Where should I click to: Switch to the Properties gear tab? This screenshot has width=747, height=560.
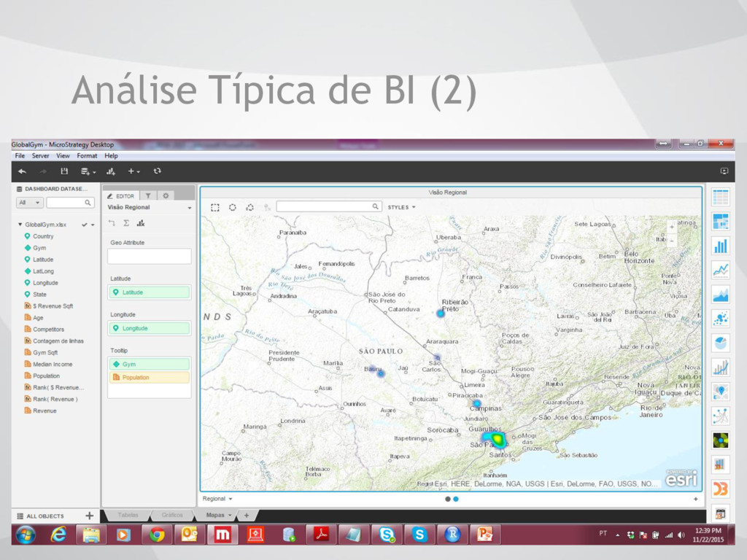point(166,195)
